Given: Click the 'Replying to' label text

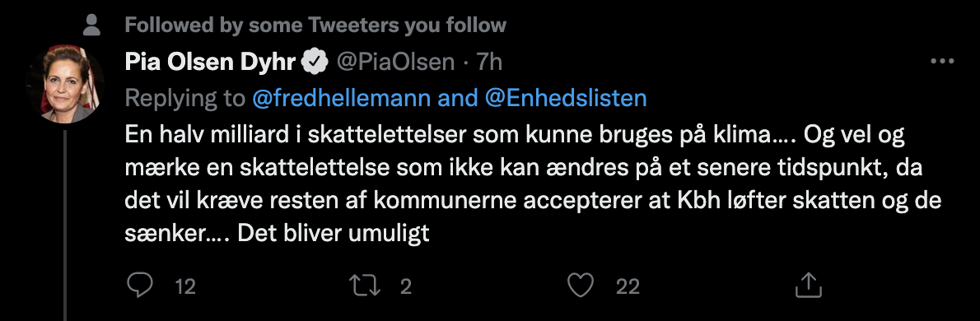Looking at the screenshot, I should 184,98.
